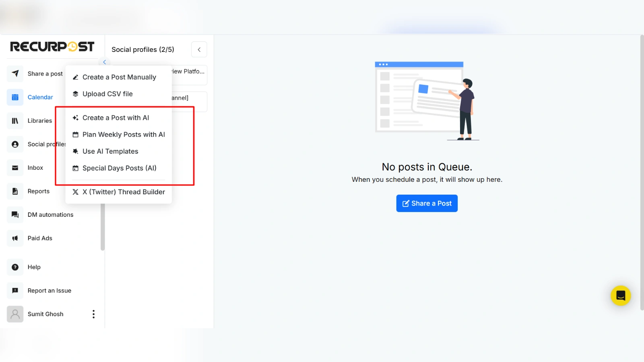Open DM automations chat icon
Screen dimensions: 644x362
15,215
